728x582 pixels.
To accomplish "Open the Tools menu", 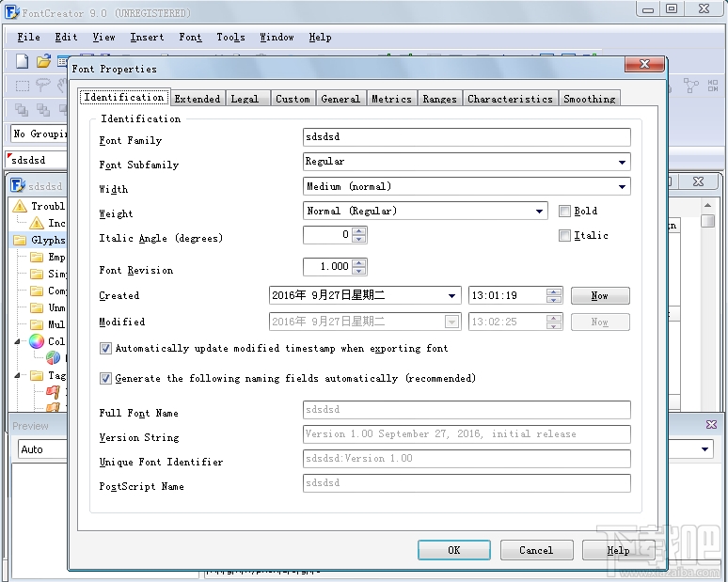I will point(230,37).
